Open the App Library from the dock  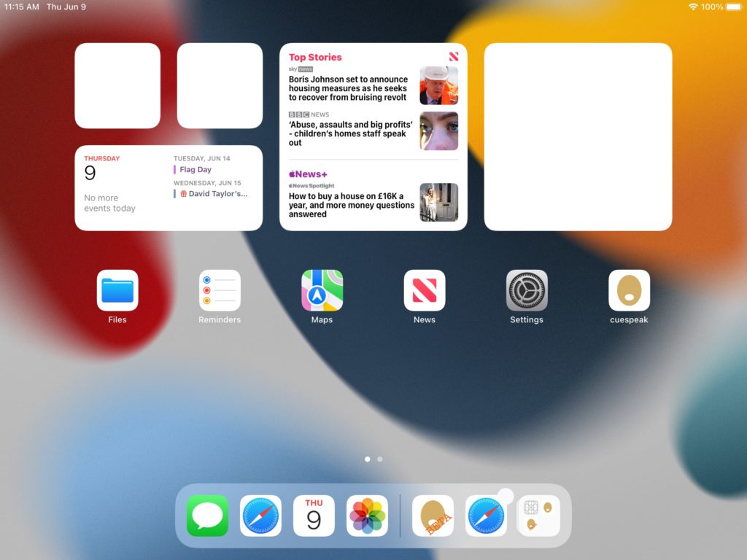[539, 516]
